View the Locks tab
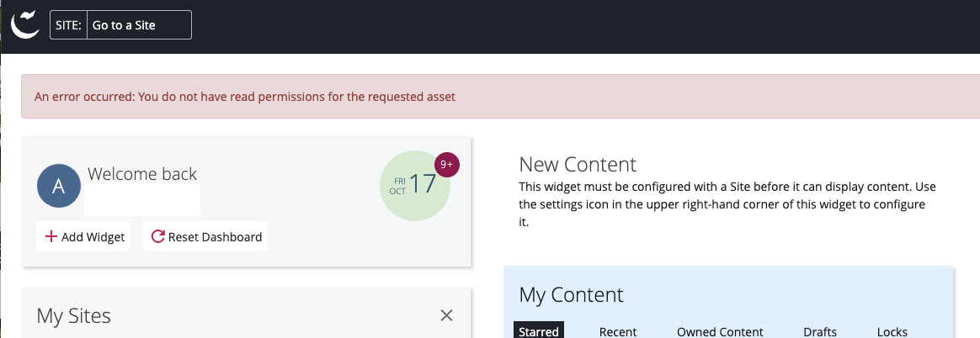The image size is (980, 338). (x=892, y=331)
